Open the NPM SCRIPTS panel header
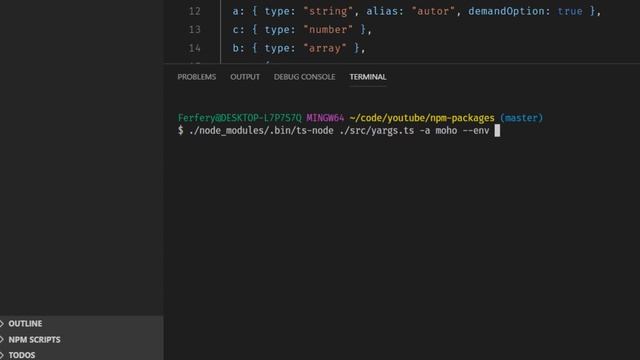The image size is (640, 360). click(82, 340)
